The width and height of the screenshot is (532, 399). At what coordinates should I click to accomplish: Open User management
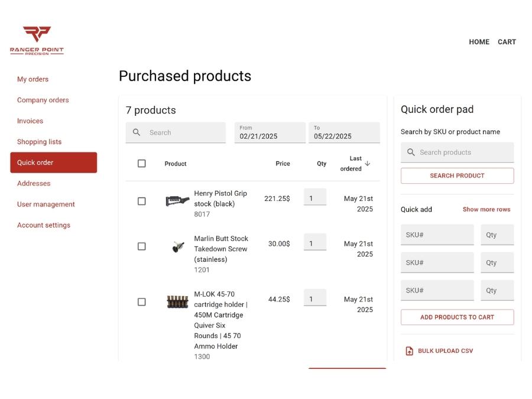[46, 205]
